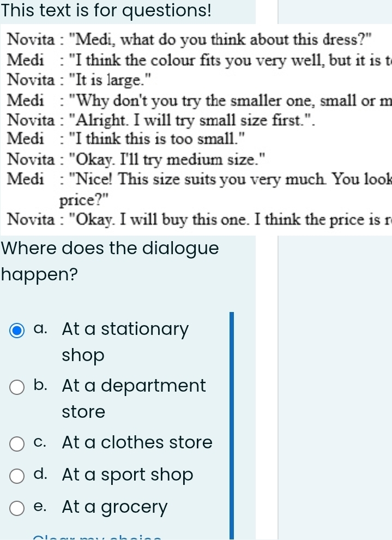Viewport: 392px width, 540px height.
Task: Select radio button for option b
Action: point(17,387)
